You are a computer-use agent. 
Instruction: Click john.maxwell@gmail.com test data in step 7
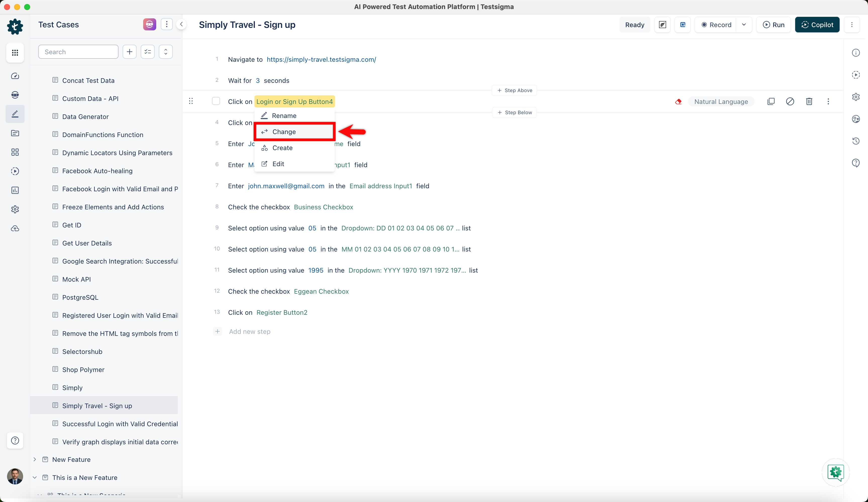(286, 186)
